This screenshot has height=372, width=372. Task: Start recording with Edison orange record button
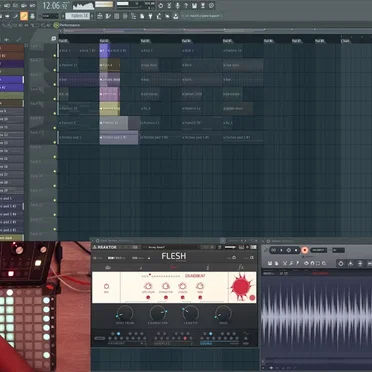(305, 250)
